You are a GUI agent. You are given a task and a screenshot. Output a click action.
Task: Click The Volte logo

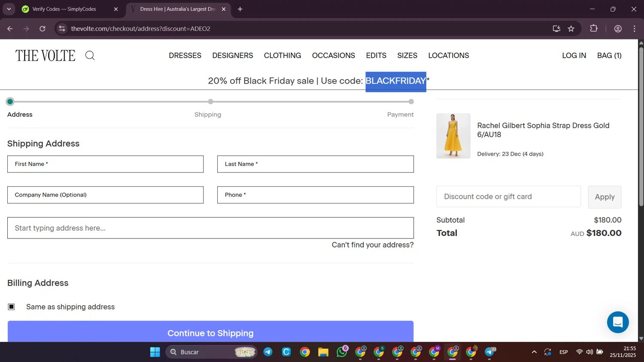pyautogui.click(x=45, y=55)
